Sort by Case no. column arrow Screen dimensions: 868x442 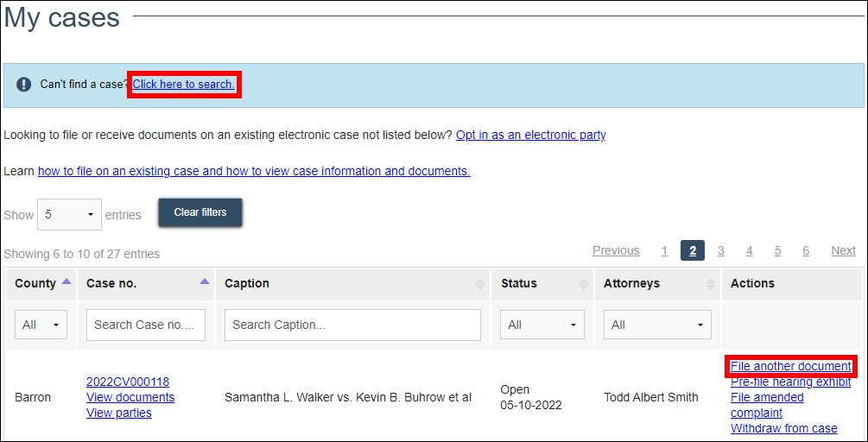tap(205, 282)
